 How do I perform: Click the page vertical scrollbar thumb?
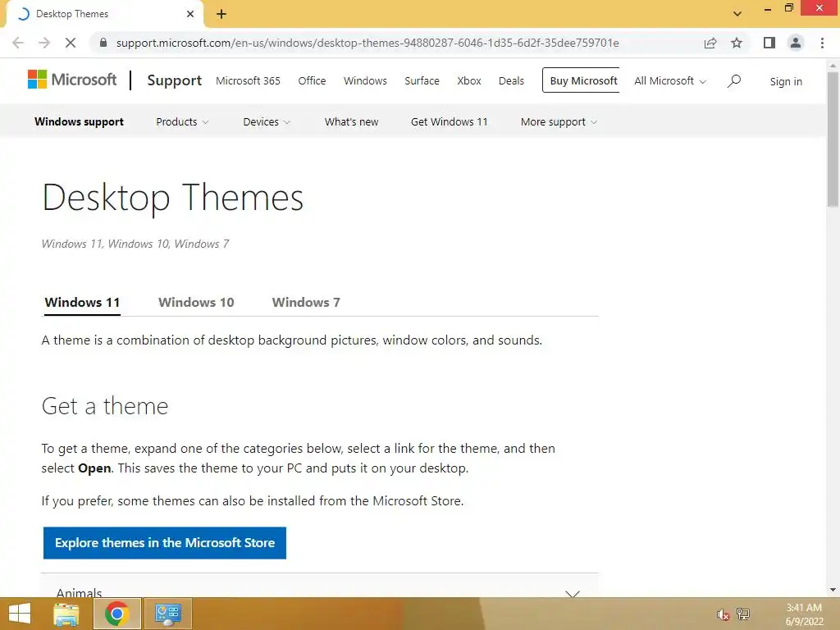coord(833,139)
